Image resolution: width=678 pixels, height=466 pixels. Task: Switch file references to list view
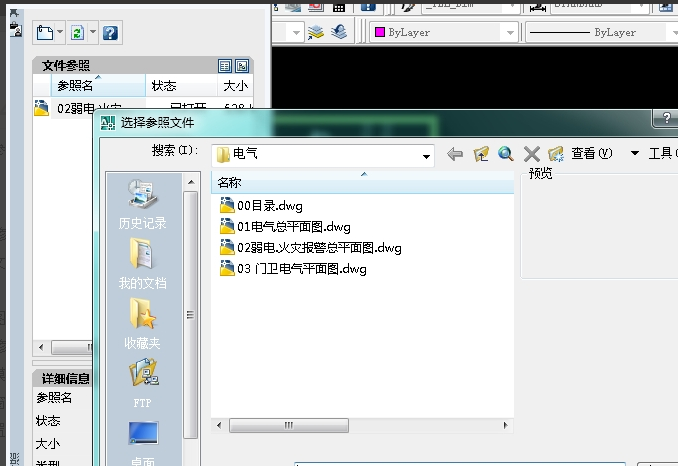pos(225,66)
